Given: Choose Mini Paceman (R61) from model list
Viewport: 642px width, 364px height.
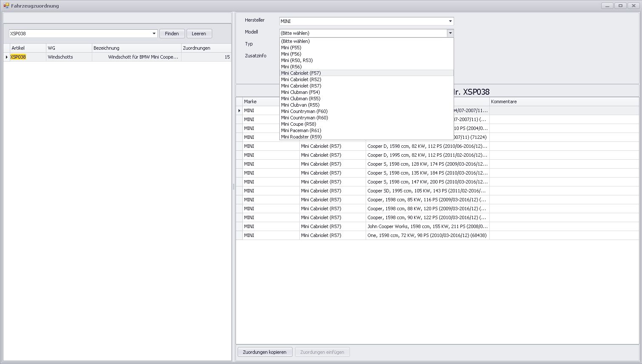Looking at the screenshot, I should [x=301, y=130].
